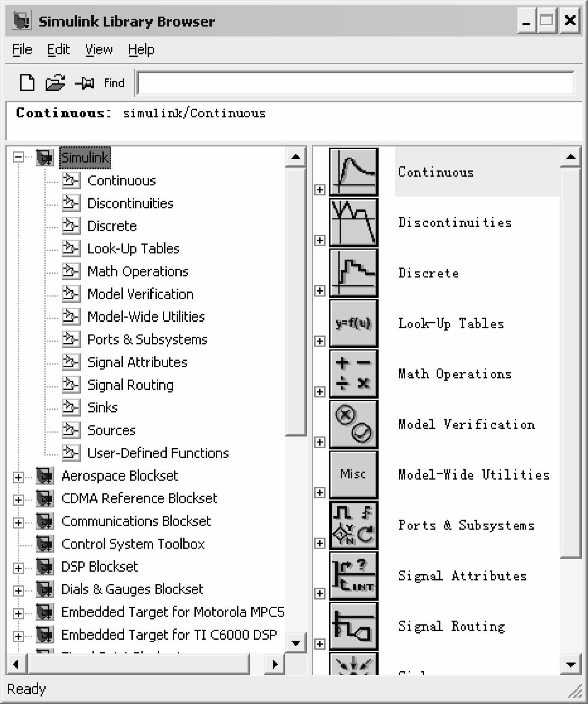This screenshot has width=588, height=704.
Task: Click the Control System Toolbox library icon
Action: (45, 544)
